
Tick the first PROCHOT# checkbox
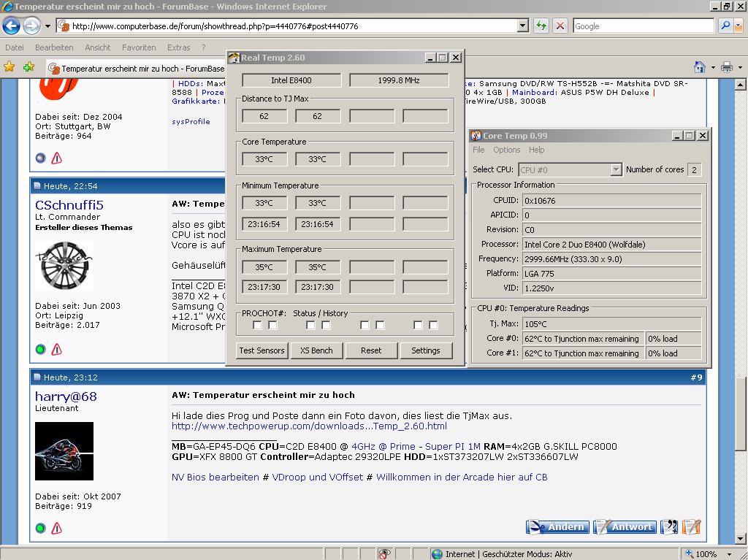[257, 326]
